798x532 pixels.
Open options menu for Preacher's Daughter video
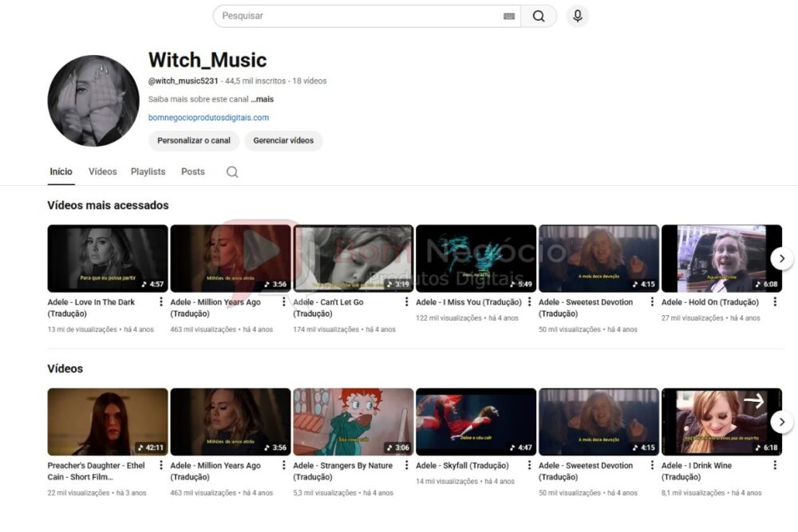(161, 466)
